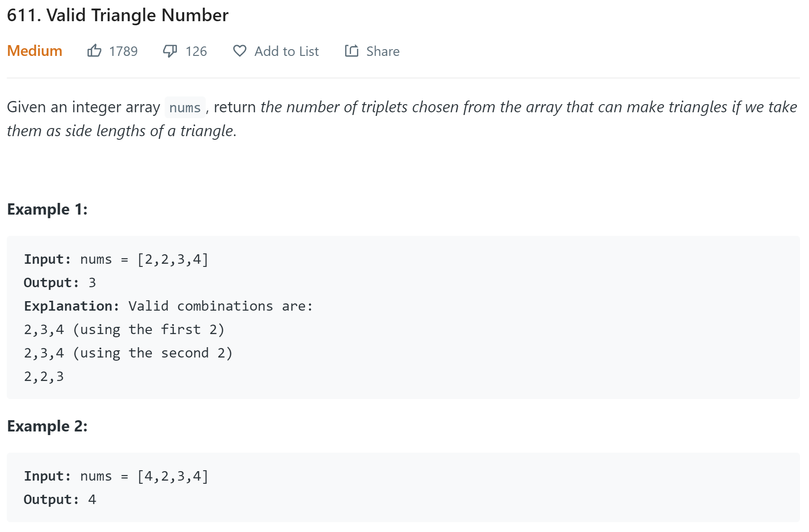This screenshot has width=809, height=532.
Task: Click the 'using the second 2' line
Action: point(128,353)
